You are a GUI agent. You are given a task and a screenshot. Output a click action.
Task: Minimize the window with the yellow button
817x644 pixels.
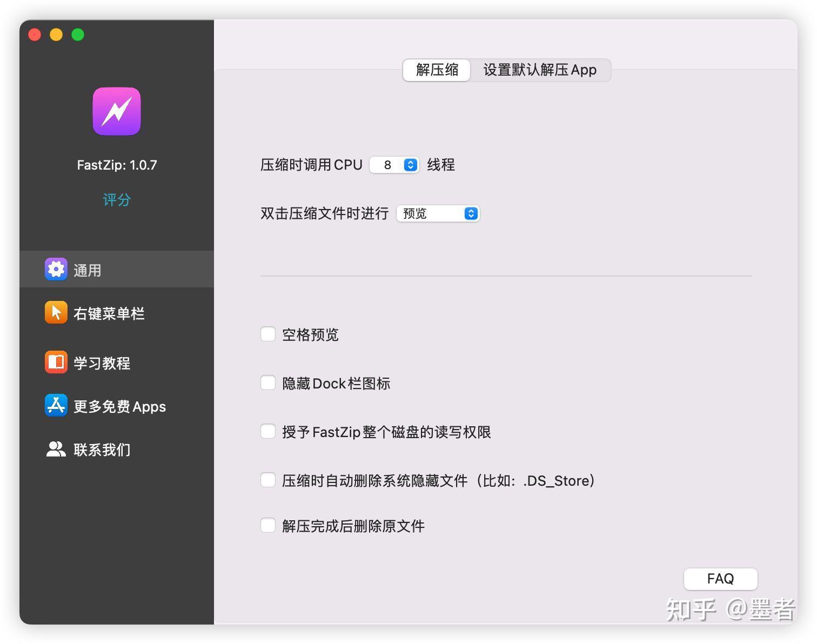[56, 35]
